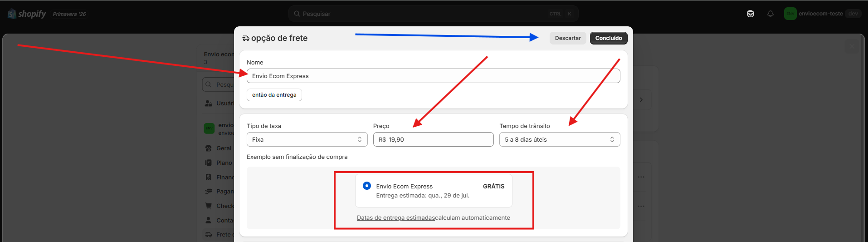Click the Pagam payments icon in the settings sidebar
This screenshot has width=868, height=242.
coord(208,191)
